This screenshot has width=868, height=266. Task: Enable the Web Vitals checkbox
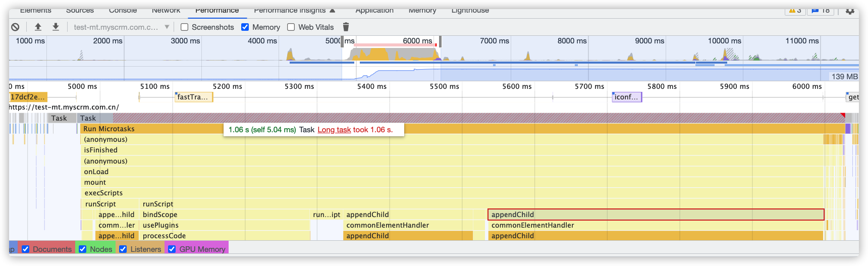coord(291,27)
